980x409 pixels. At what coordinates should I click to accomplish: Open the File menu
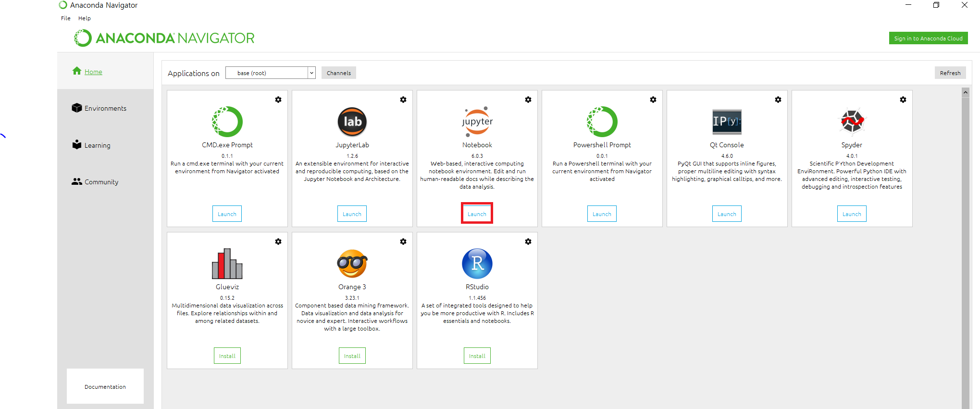[x=66, y=18]
